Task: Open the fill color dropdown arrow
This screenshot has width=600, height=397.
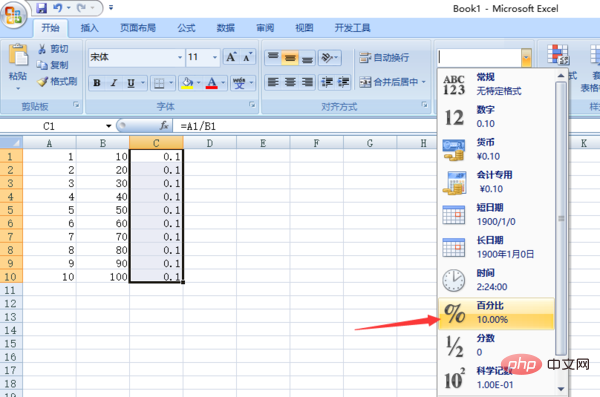Action: click(199, 83)
